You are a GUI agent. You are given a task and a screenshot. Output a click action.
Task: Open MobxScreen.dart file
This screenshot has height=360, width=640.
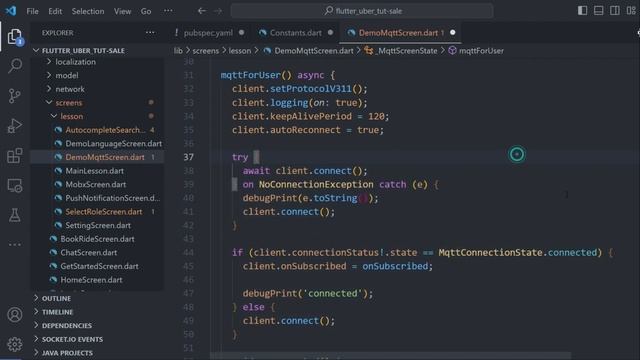click(x=96, y=184)
